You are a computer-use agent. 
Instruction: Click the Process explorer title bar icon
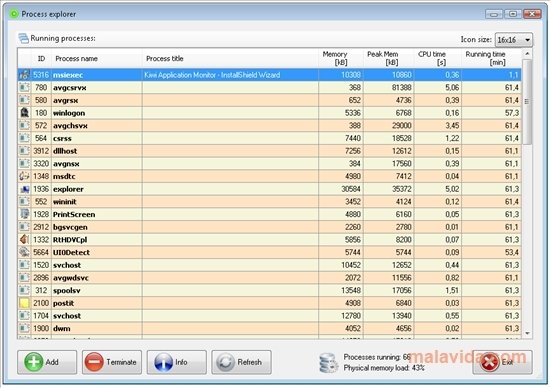click(14, 14)
